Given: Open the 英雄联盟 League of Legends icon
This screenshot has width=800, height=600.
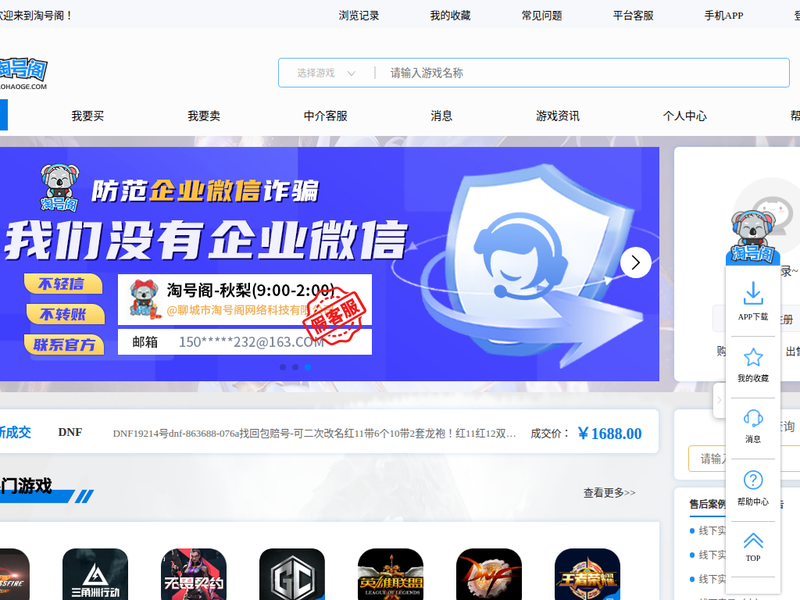Looking at the screenshot, I should click(391, 574).
